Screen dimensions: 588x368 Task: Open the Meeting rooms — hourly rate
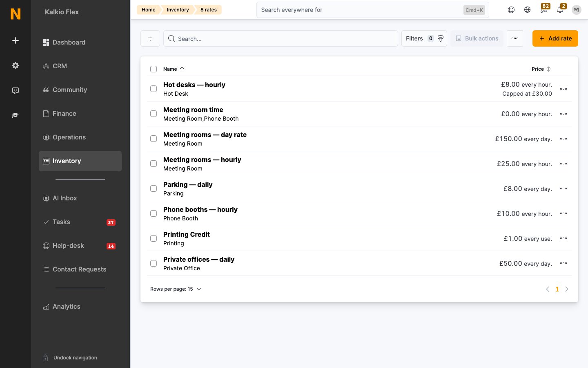coord(202,159)
